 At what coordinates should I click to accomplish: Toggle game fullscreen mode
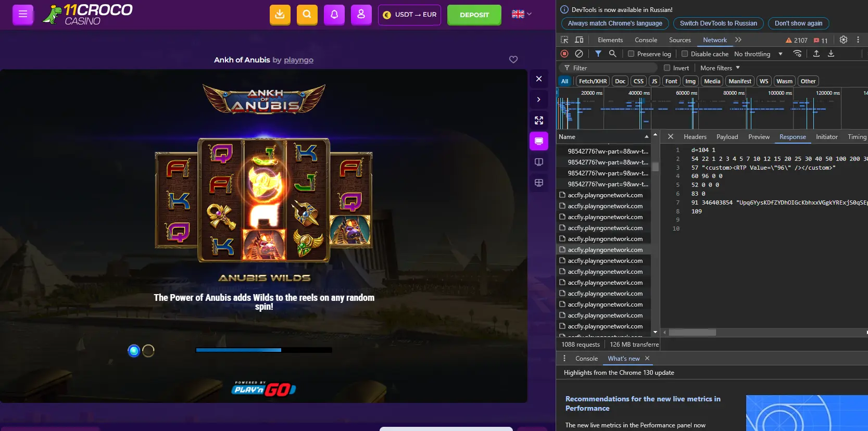pos(539,120)
